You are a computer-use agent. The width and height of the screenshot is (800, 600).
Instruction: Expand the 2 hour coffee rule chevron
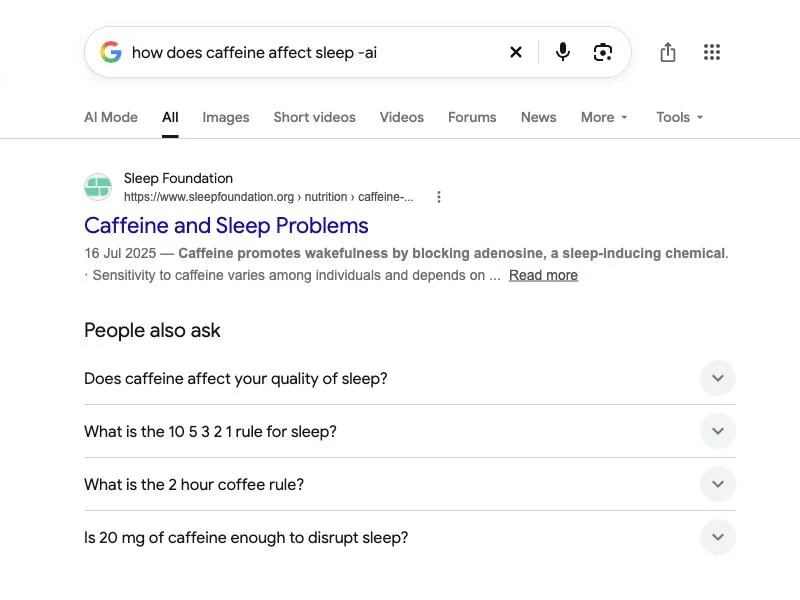tap(718, 484)
